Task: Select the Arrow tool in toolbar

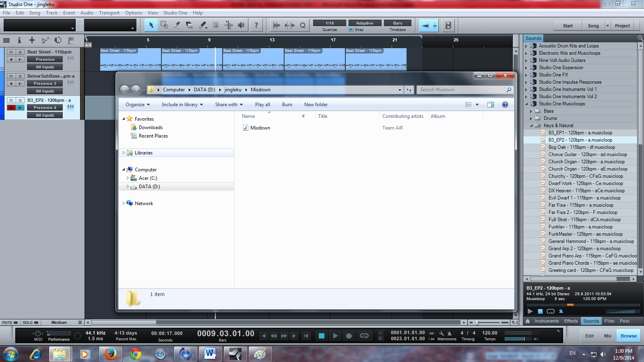Action: (151, 25)
